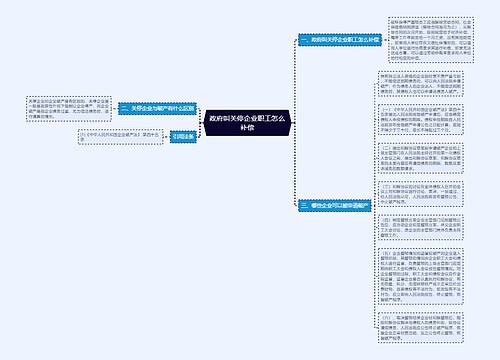The width and height of the screenshot is (500, 360).
Task: Select the blue node 引用法条
Action: point(183,137)
